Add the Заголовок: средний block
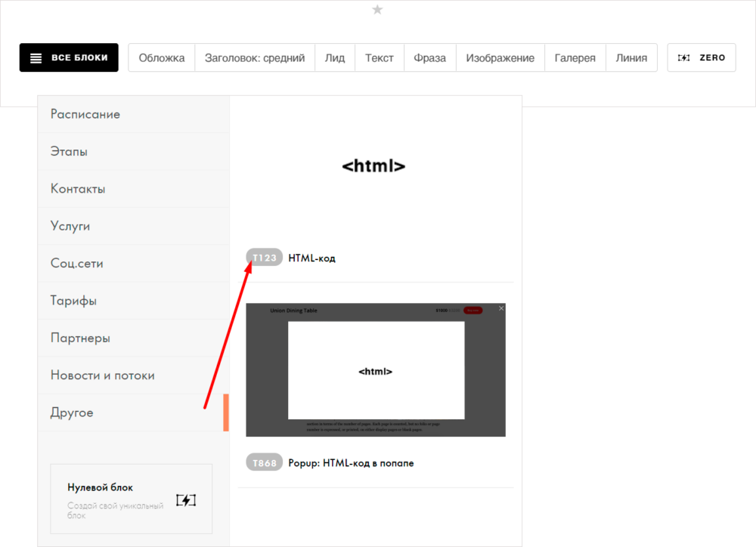 click(x=255, y=57)
